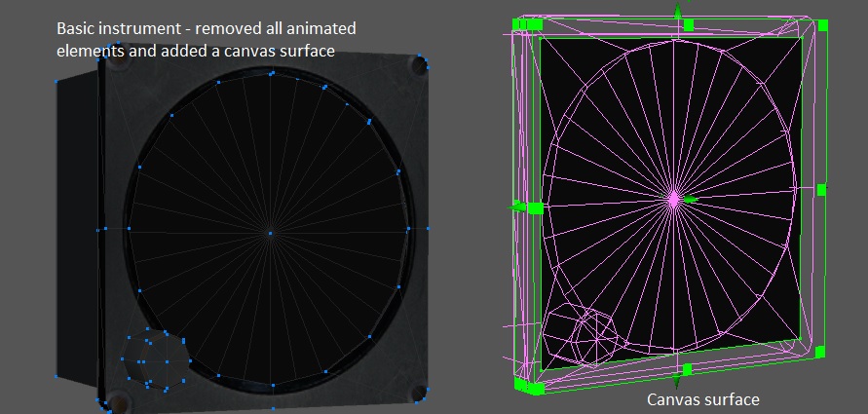Viewport: 868px width, 414px height.
Task: Select the top-right green corner handle
Action: coord(824,23)
